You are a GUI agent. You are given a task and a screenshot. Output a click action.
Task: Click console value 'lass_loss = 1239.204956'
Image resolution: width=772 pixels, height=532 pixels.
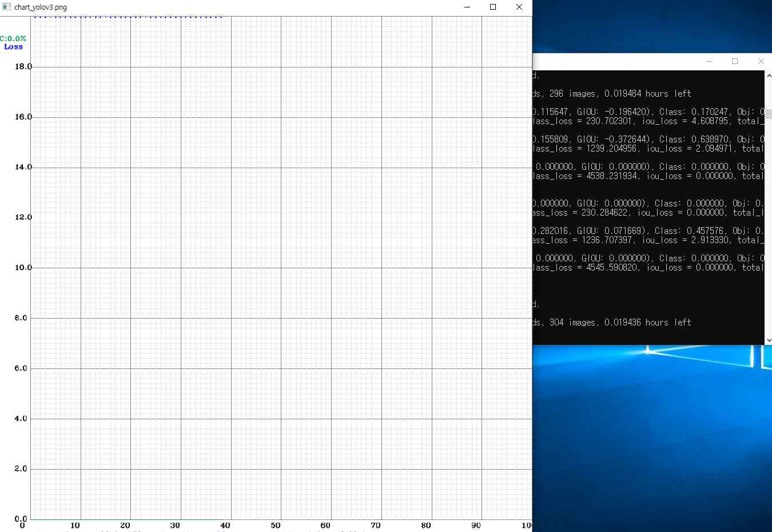(584, 149)
